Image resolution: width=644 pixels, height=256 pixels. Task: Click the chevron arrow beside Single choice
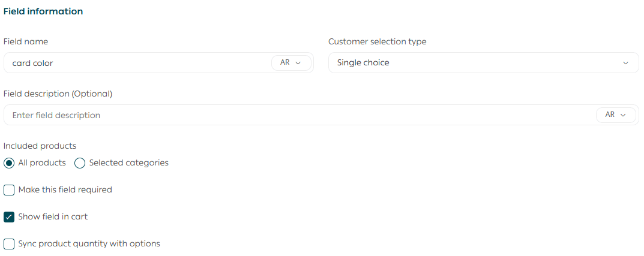(x=626, y=63)
